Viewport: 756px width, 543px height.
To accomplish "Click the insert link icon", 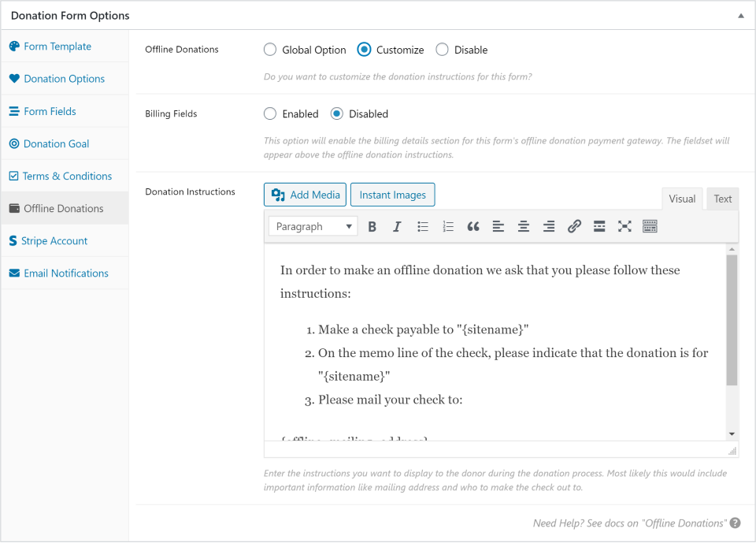I will click(x=574, y=226).
